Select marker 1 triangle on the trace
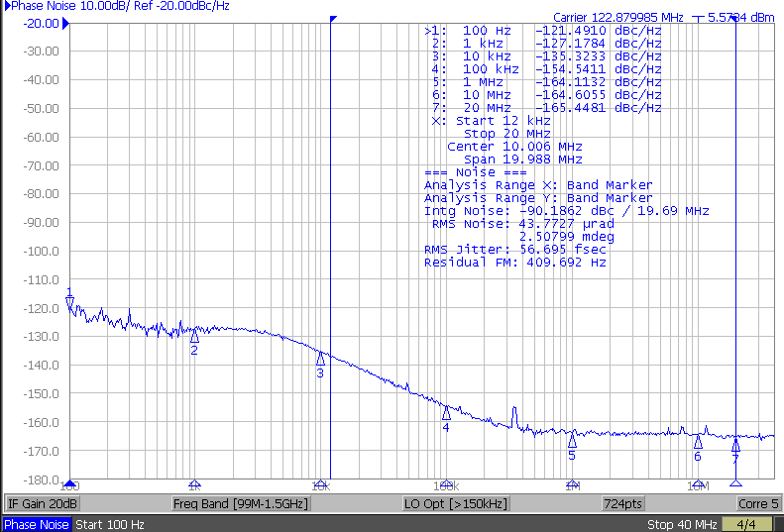The height and width of the screenshot is (532, 784). tap(70, 301)
